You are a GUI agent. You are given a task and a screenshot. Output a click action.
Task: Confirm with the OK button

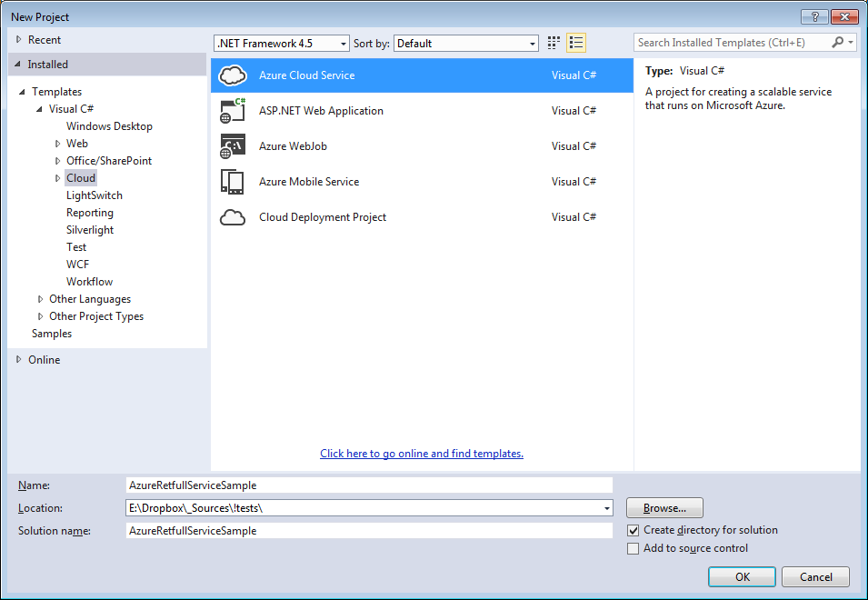pos(742,576)
